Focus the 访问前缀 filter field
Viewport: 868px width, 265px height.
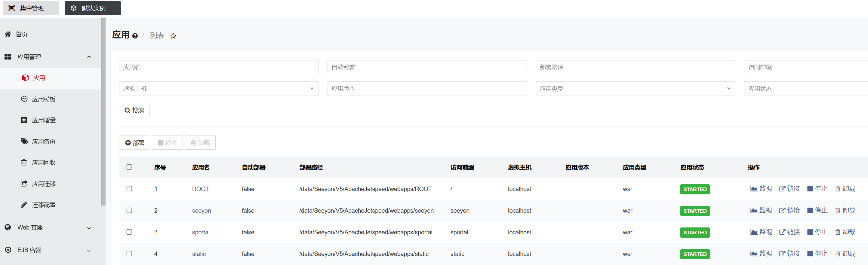tap(806, 67)
